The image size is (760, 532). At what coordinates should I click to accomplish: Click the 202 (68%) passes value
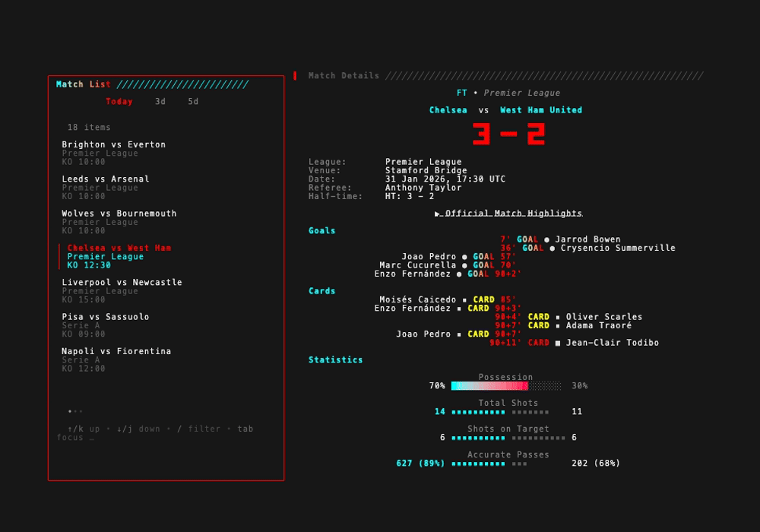pyautogui.click(x=596, y=464)
